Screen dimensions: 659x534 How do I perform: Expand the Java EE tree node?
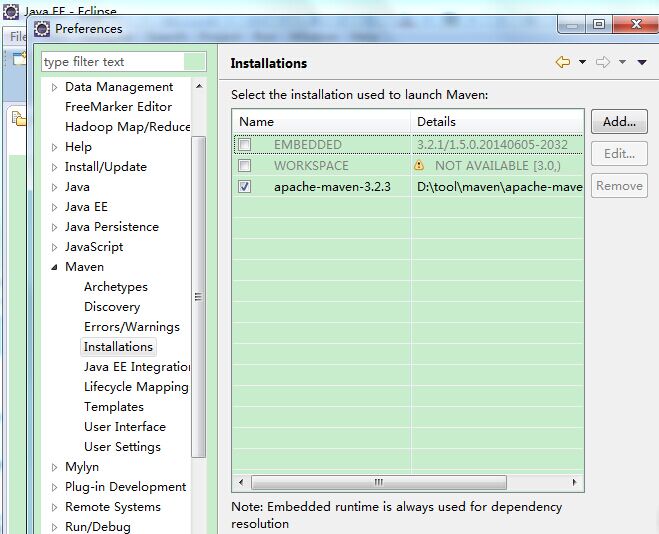pos(54,207)
